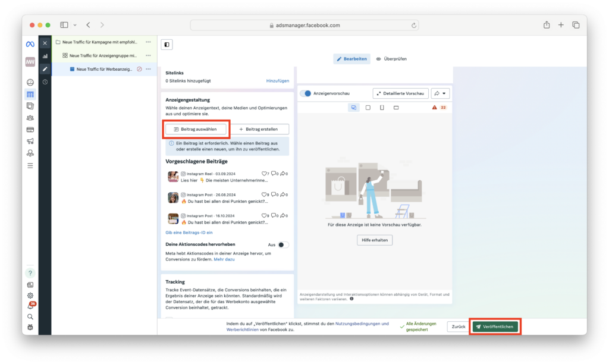The height and width of the screenshot is (364, 609).
Task: Select the vertical mobile preview icon
Action: point(382,108)
